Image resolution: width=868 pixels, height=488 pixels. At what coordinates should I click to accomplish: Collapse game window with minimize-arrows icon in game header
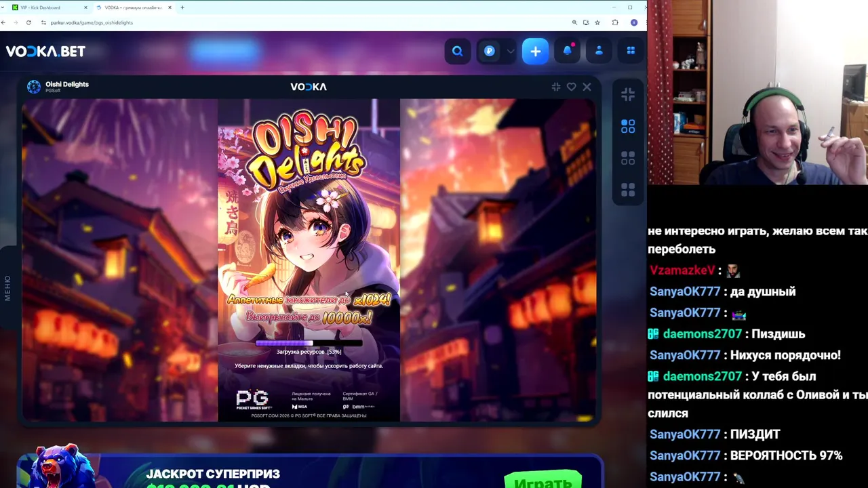[x=556, y=87]
